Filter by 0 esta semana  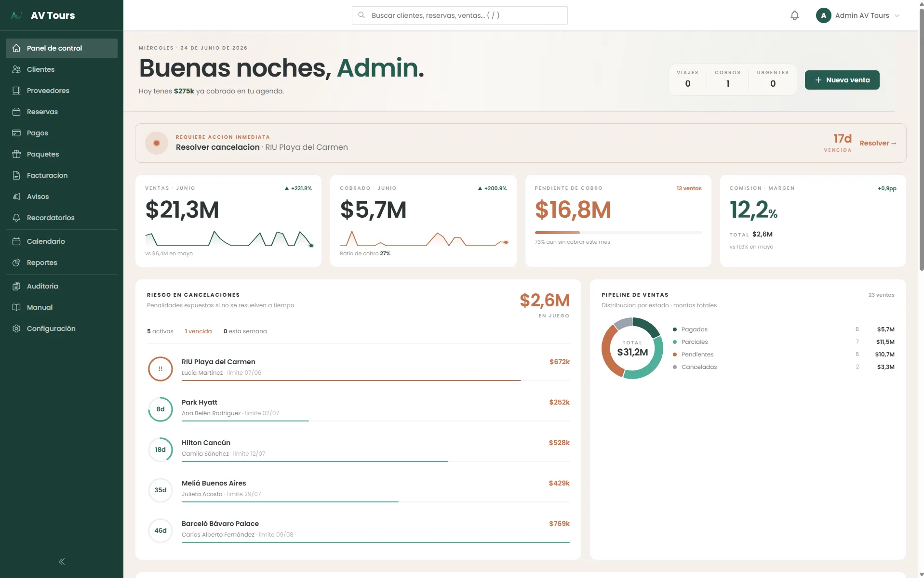point(245,331)
